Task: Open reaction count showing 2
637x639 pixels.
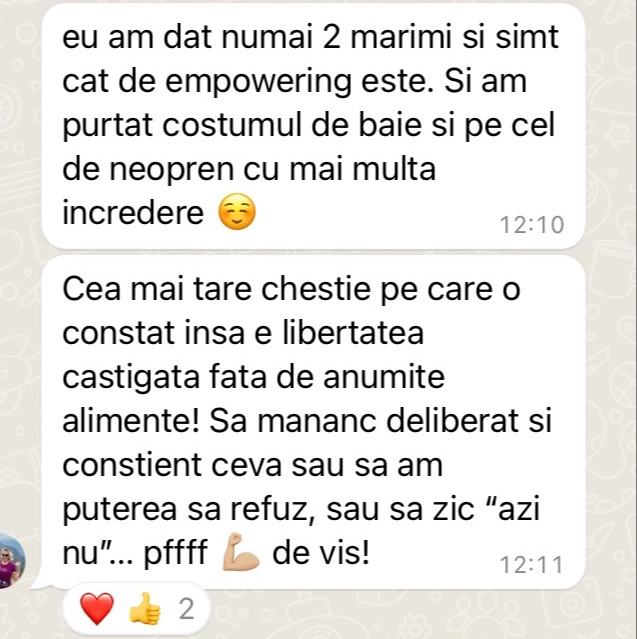Action: pyautogui.click(x=186, y=609)
